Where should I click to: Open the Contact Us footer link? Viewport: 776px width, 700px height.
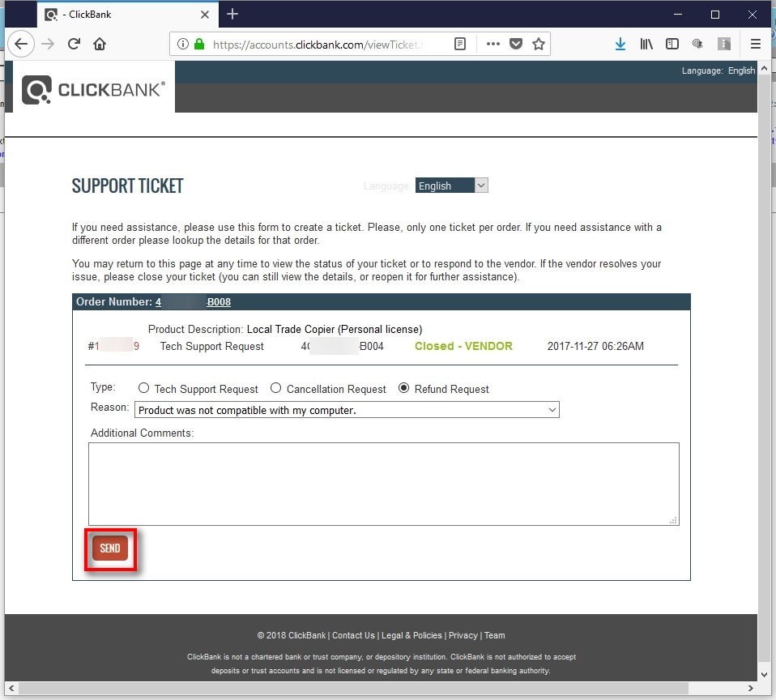353,635
